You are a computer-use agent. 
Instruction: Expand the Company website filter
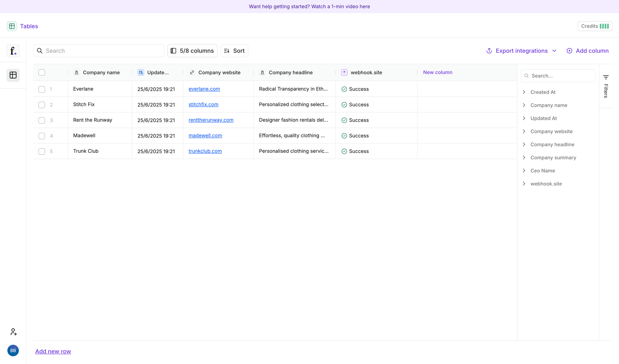click(x=524, y=131)
